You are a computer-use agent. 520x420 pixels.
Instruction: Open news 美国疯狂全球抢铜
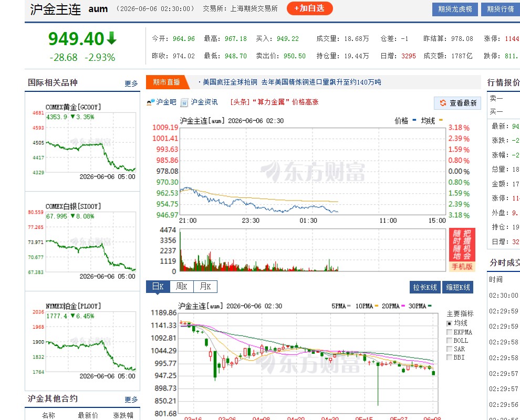230,82
